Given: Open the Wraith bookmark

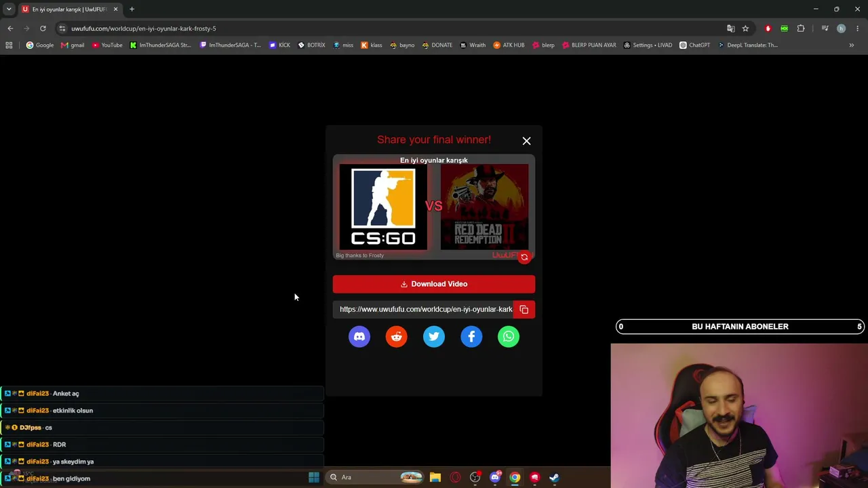Looking at the screenshot, I should coord(473,45).
